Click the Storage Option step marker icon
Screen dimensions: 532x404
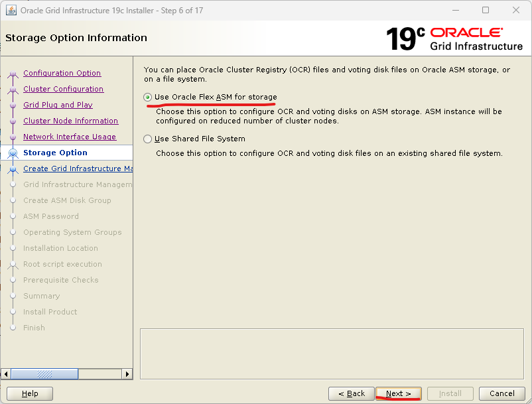(x=13, y=153)
